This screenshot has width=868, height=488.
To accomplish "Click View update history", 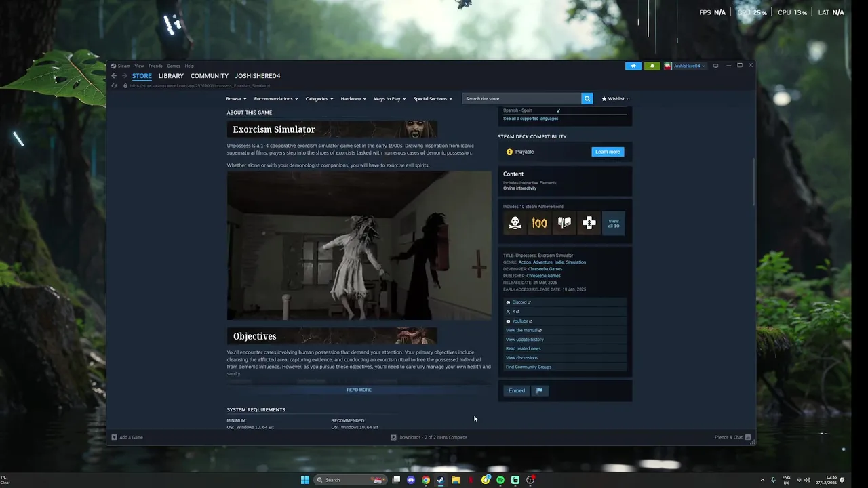I will pyautogui.click(x=525, y=340).
